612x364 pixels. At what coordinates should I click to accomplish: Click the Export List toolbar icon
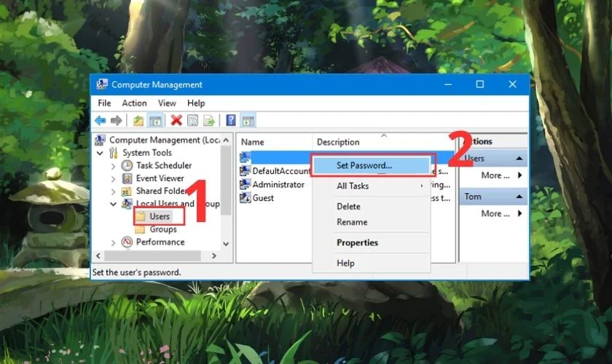(209, 121)
